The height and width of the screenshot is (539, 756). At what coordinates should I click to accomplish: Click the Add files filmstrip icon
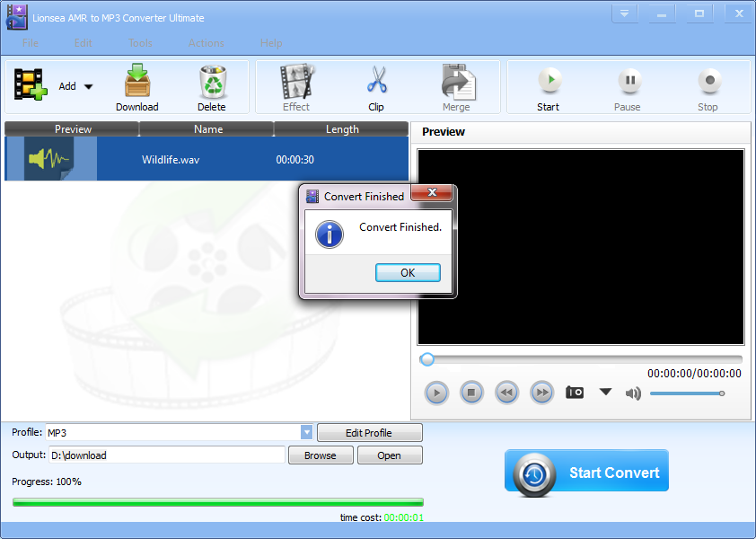click(31, 84)
